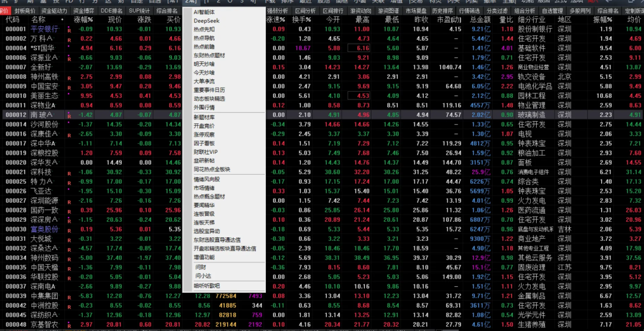Open DeepSeek from the dropdown menu
Image resolution: width=644 pixels, height=331 pixels.
tap(206, 20)
